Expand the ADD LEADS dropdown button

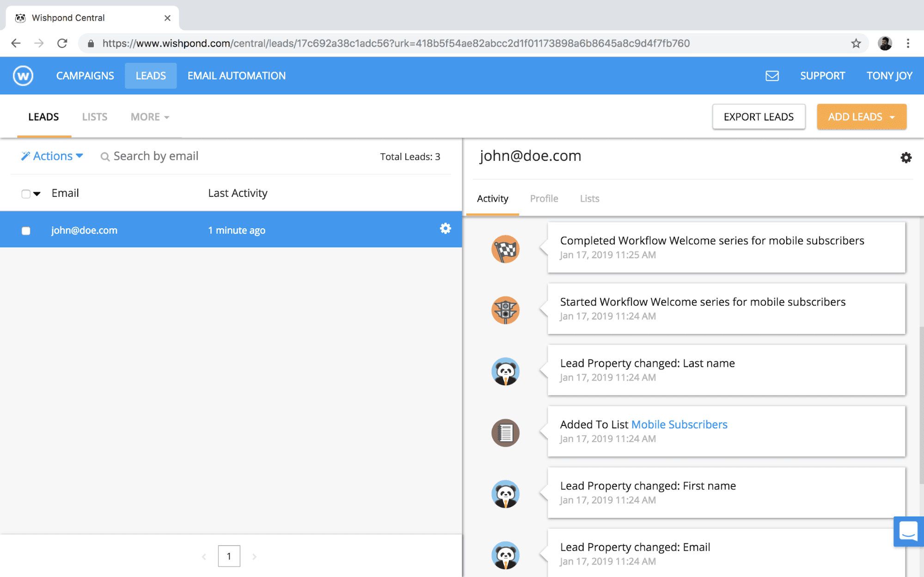coord(861,117)
